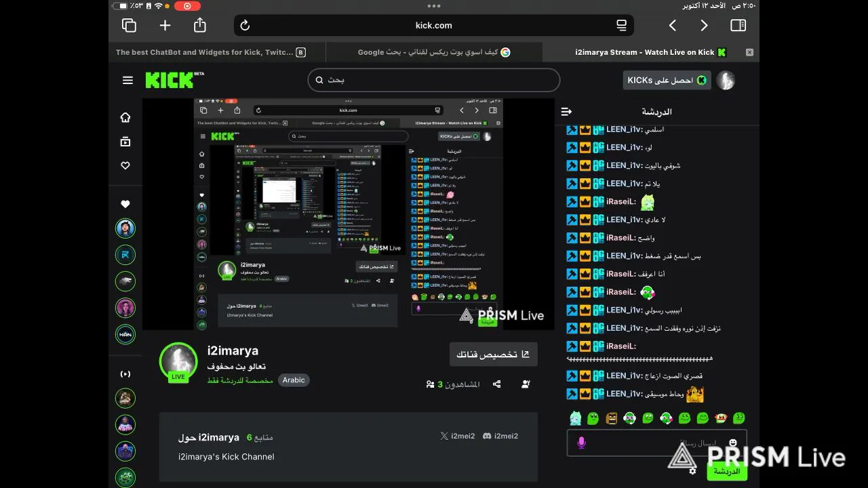The width and height of the screenshot is (868, 488).
Task: Insert the red-hat emote from quick bar
Action: pyautogui.click(x=721, y=418)
